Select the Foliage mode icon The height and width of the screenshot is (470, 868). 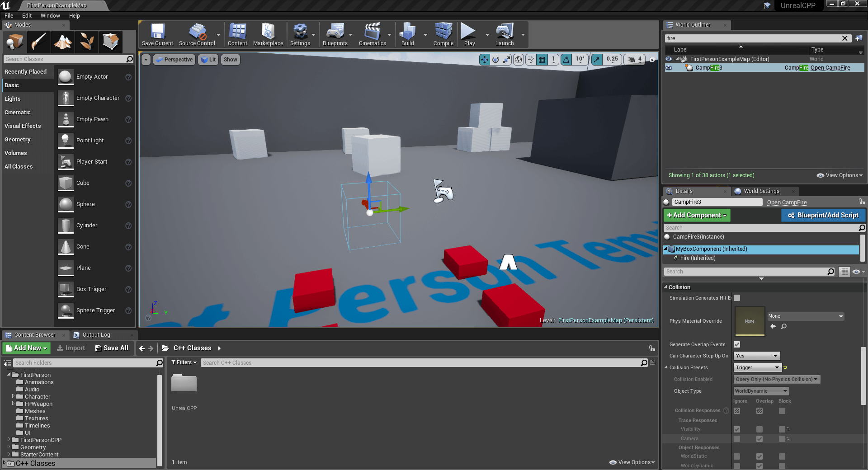tap(87, 42)
